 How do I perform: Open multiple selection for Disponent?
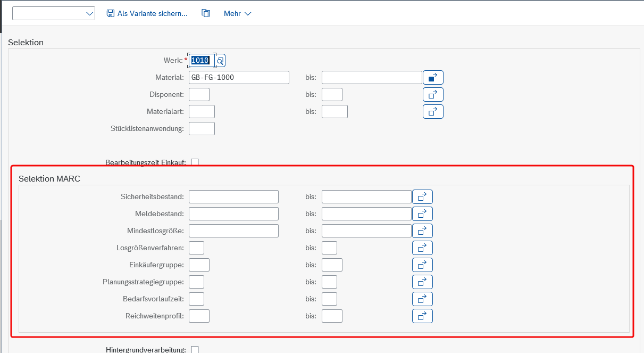[x=433, y=95]
